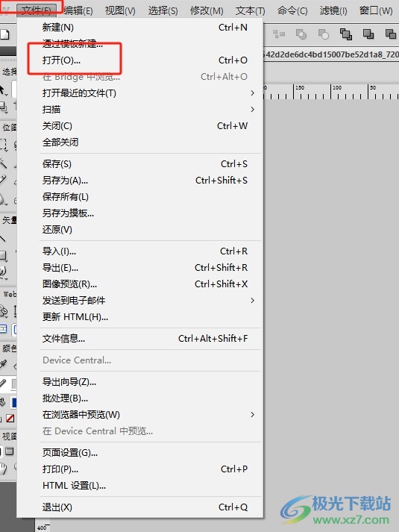Open the 命令(C) menu
Image resolution: width=399 pixels, height=532 pixels.
pyautogui.click(x=292, y=11)
